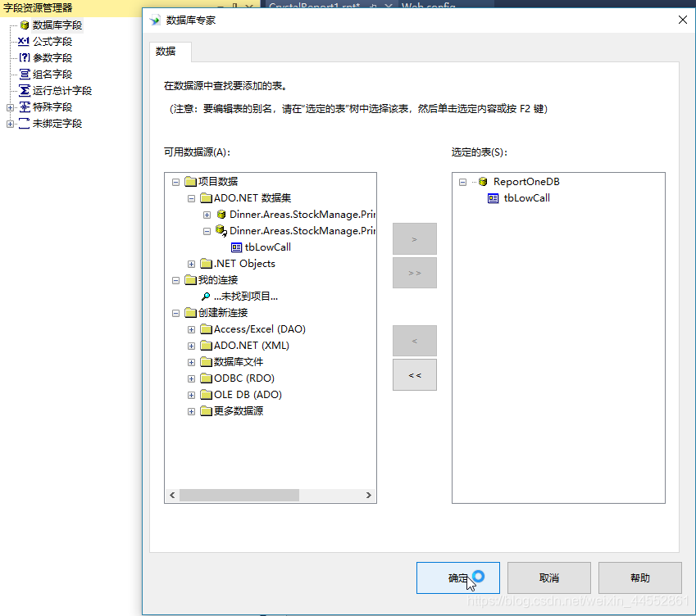Click the 更多数据源 folder icon
Viewport: 696px width, 616px height.
(206, 411)
